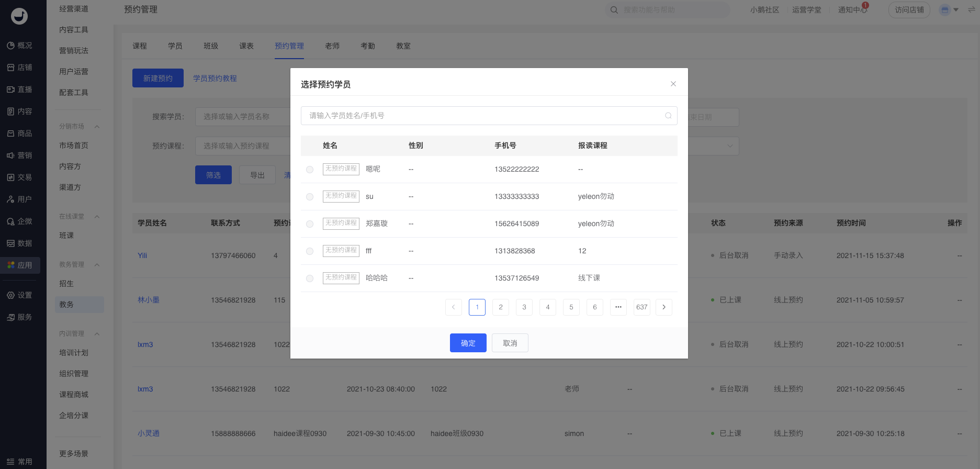Open the 设置 settings gear icon
Viewport: 980px width, 469px height.
(x=10, y=295)
